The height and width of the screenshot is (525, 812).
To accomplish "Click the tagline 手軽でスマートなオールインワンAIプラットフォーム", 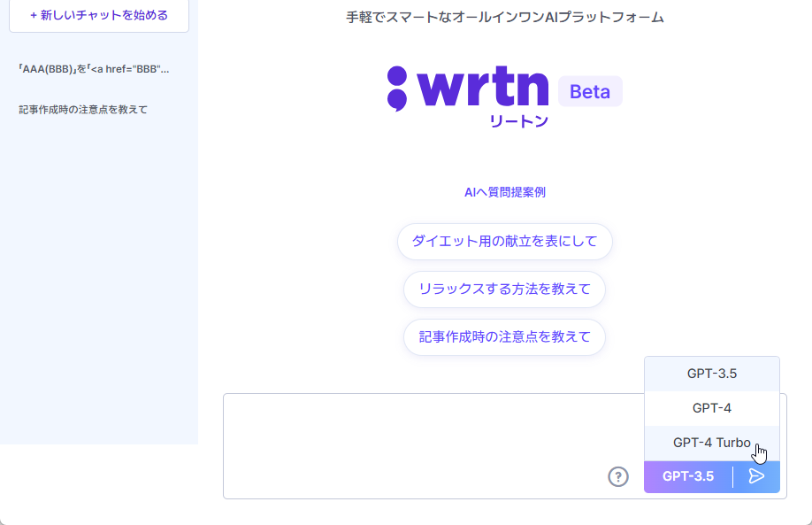I will (x=505, y=17).
